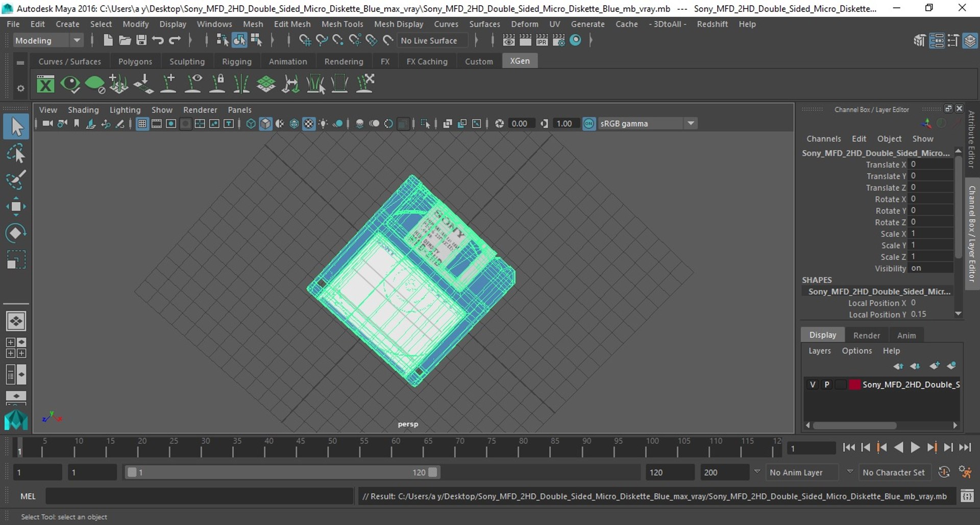The image size is (980, 525).
Task: Open the Deform menu
Action: pyautogui.click(x=524, y=24)
